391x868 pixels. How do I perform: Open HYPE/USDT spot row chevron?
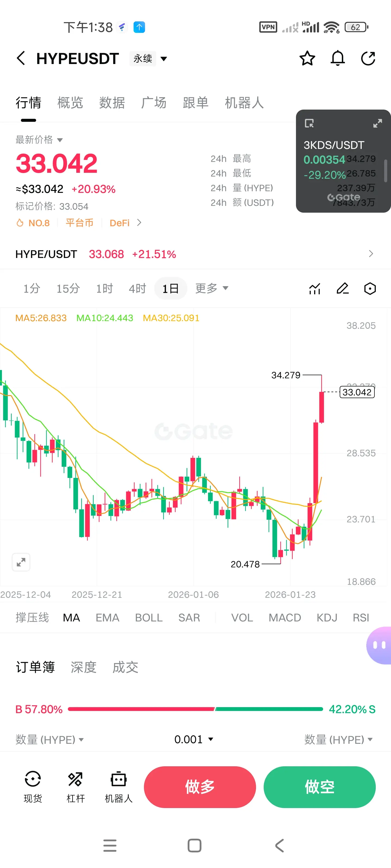click(x=371, y=254)
